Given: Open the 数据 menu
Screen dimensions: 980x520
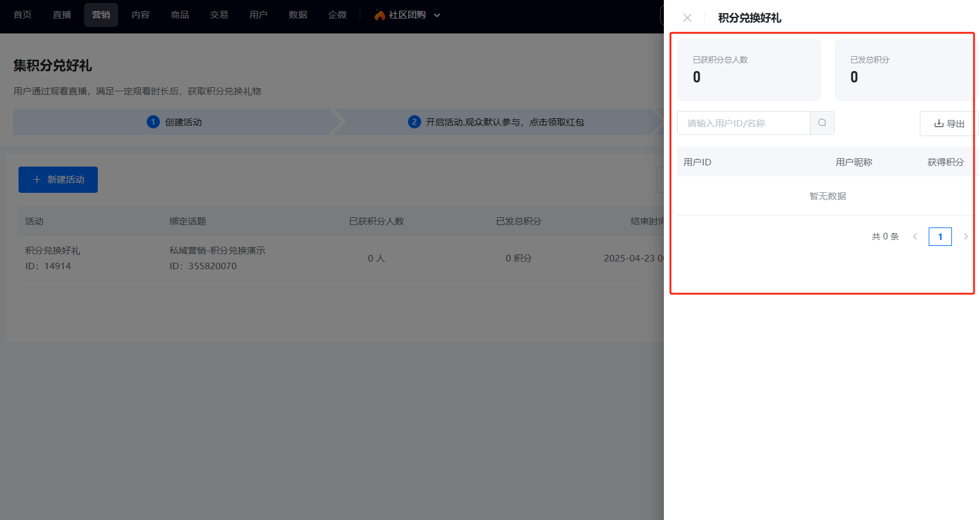Looking at the screenshot, I should [298, 15].
